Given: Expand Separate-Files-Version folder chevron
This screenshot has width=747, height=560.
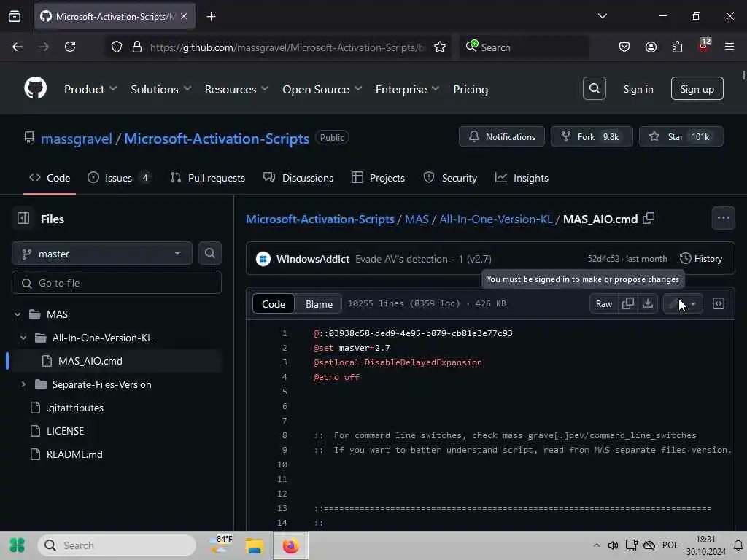Looking at the screenshot, I should click(23, 384).
